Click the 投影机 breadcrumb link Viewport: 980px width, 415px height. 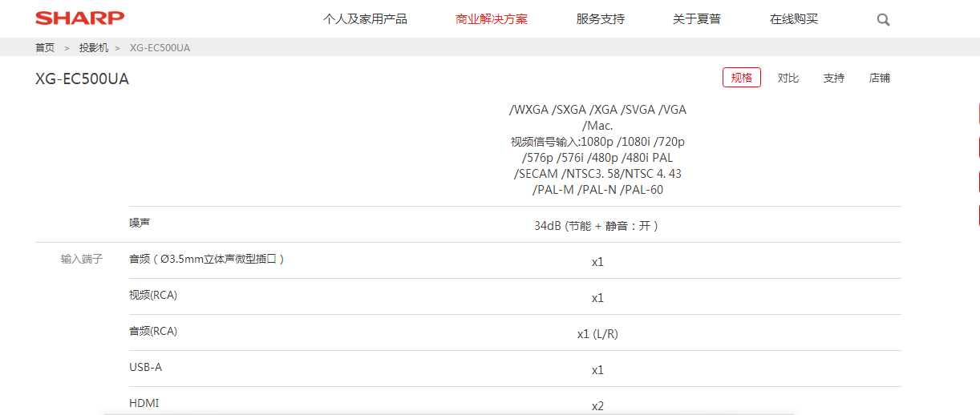click(93, 48)
